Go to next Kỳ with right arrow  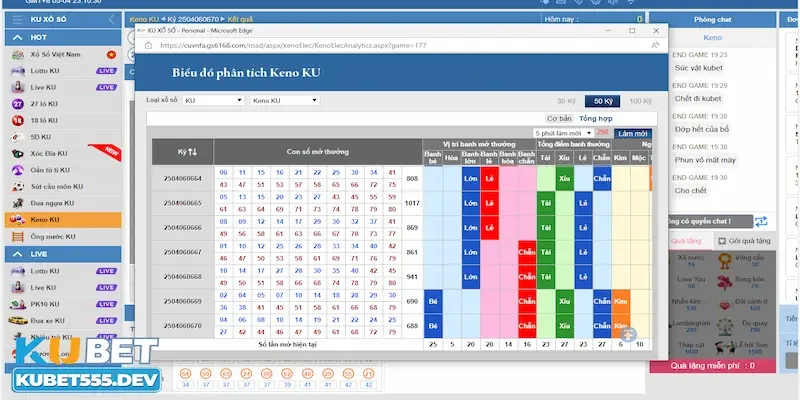click(223, 19)
